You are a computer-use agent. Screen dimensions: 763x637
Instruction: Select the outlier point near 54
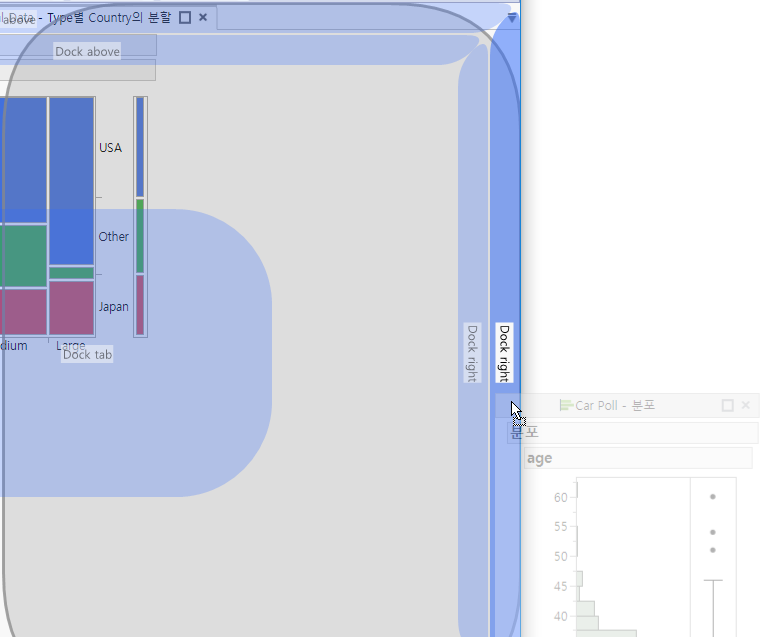(713, 532)
